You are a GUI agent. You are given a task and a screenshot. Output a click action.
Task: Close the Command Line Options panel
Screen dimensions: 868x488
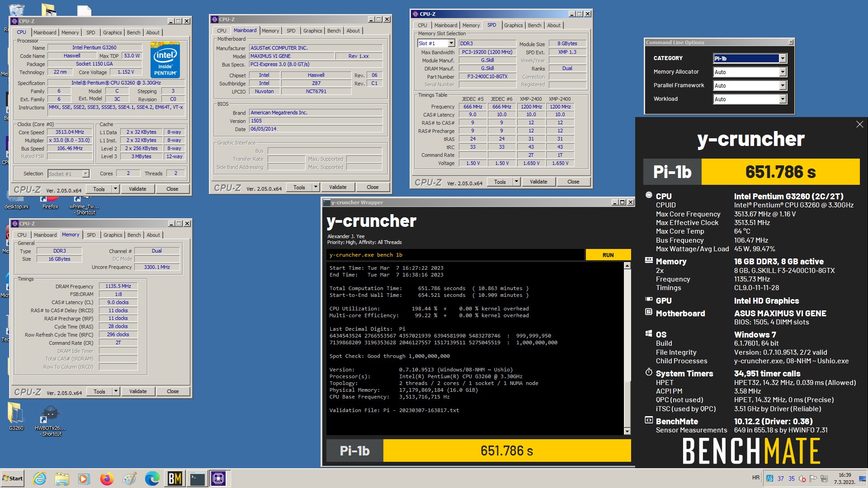pos(791,42)
